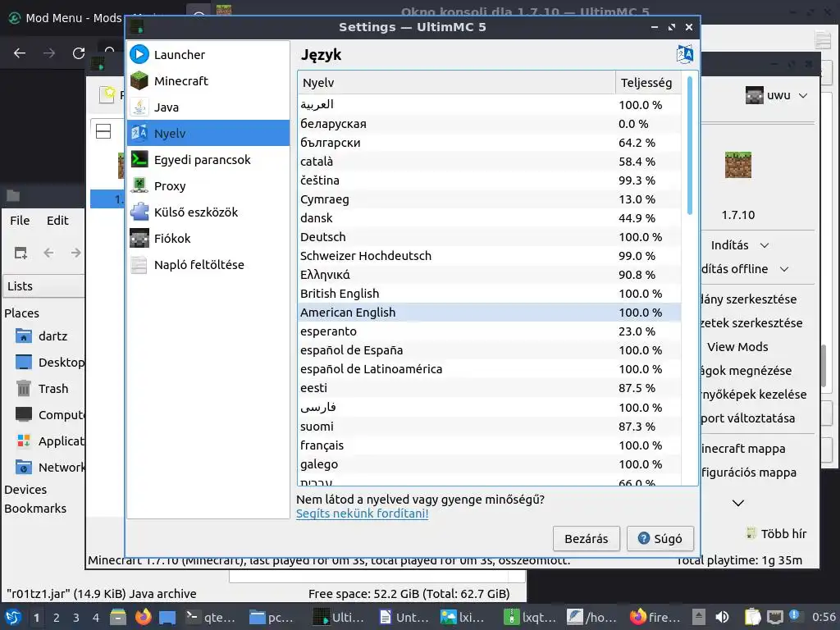Open the Fiókok accounts page
The image size is (840, 630).
click(208, 239)
